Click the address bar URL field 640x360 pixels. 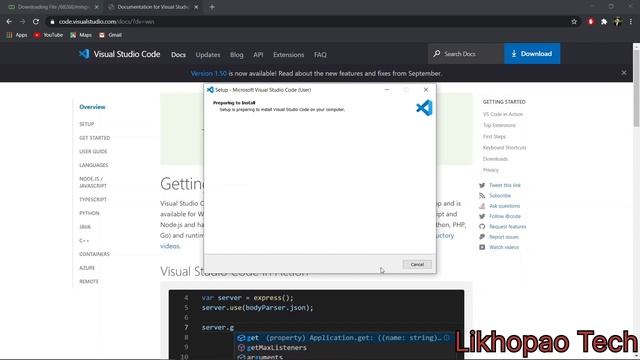coord(310,22)
